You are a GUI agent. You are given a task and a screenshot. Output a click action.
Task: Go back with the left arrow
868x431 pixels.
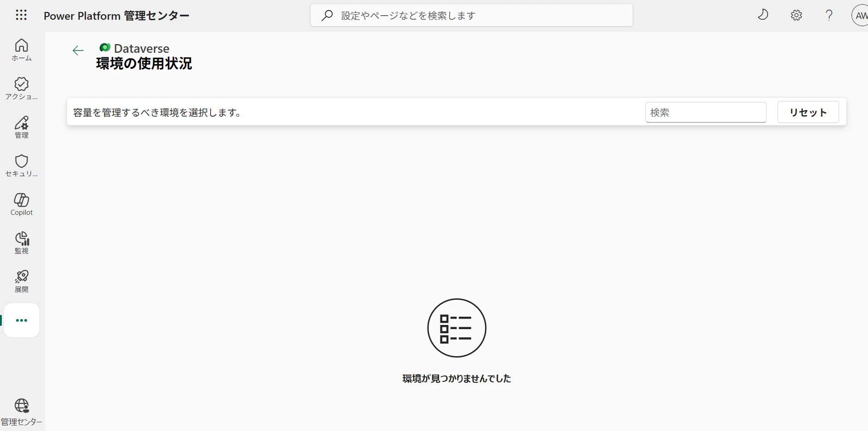pyautogui.click(x=78, y=50)
